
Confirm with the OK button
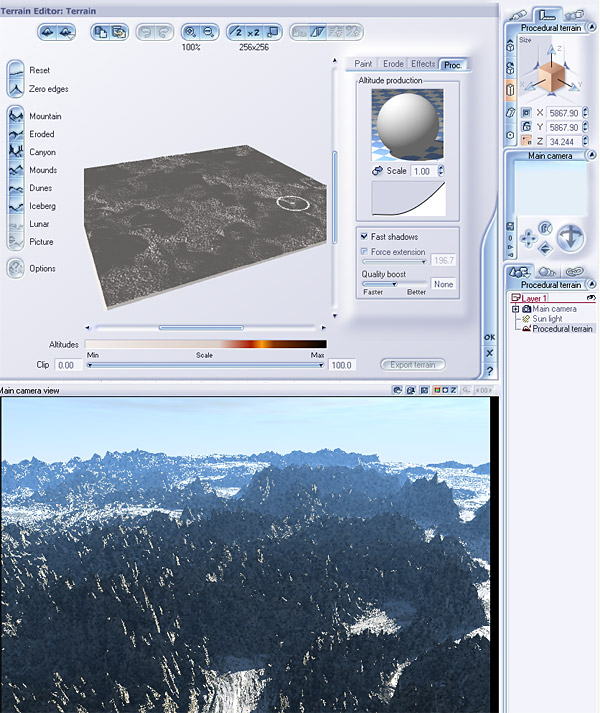pos(489,337)
